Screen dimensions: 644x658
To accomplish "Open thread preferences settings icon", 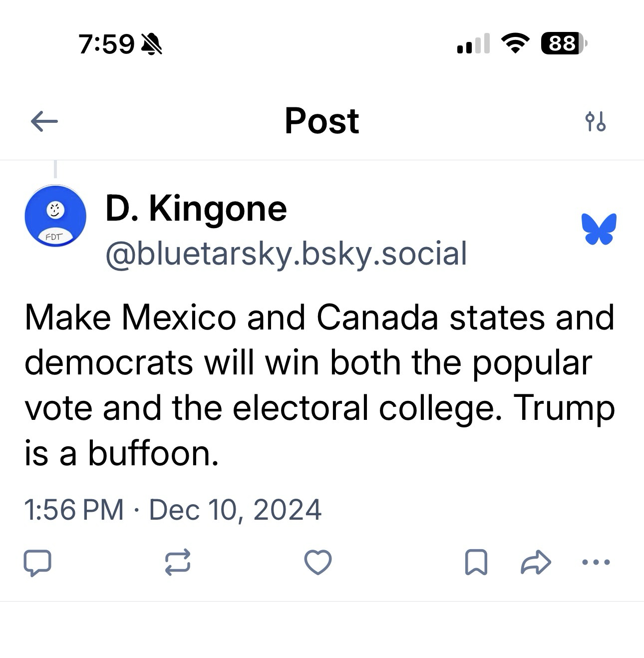I will click(595, 121).
